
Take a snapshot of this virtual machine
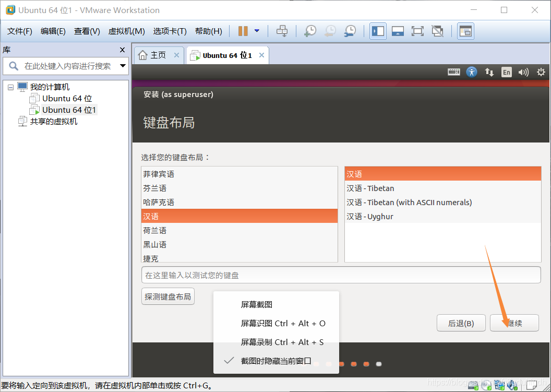[x=310, y=31]
